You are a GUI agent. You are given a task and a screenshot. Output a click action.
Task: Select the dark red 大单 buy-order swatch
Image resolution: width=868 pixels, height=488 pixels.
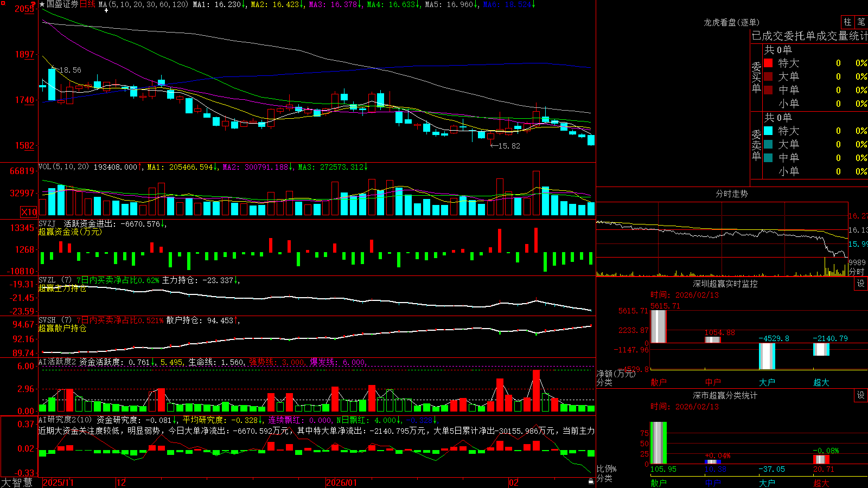point(768,76)
